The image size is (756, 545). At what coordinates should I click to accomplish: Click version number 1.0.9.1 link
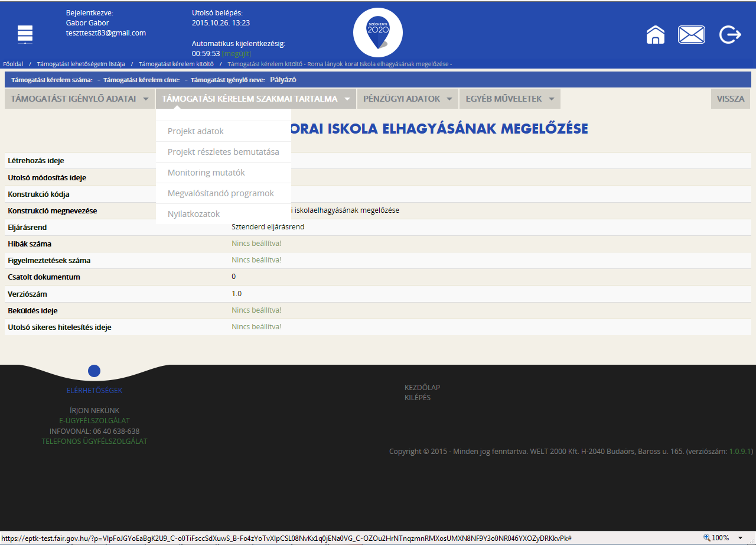tap(740, 452)
